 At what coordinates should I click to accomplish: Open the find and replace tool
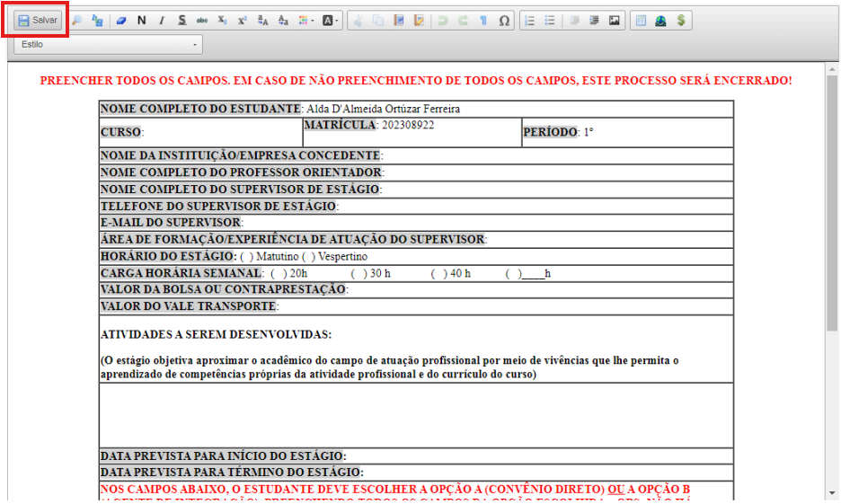[x=97, y=21]
